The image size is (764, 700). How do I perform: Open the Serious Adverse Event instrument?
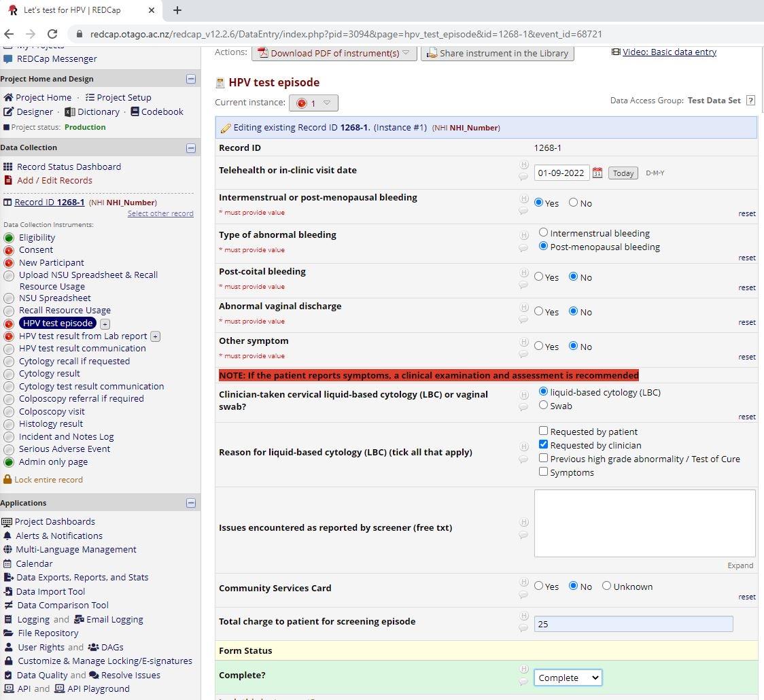point(65,449)
